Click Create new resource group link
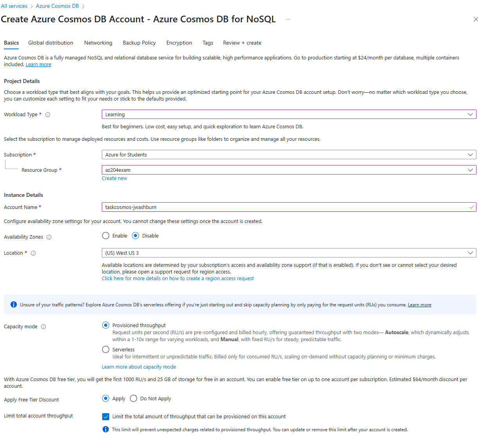478x448 pixels. pos(114,178)
